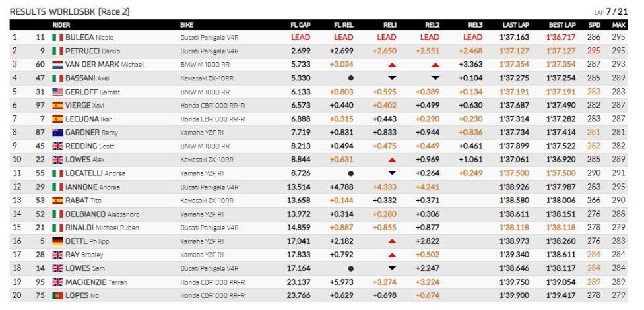Click the MAX column header
Image resolution: width=644 pixels, height=310 pixels.
click(x=618, y=25)
